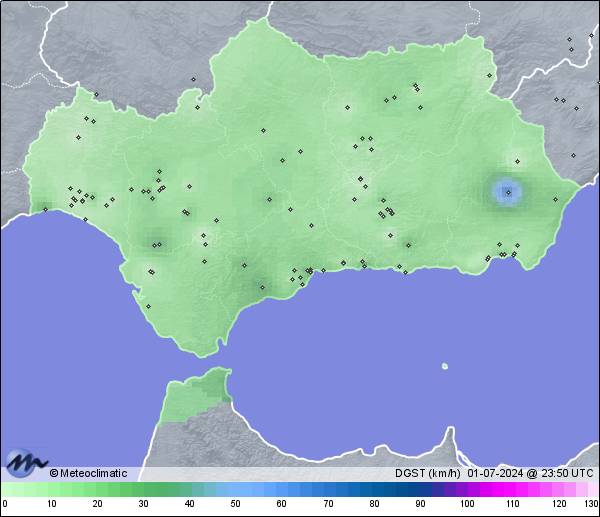Click the Meteoclimatic wave logo icon

(x=27, y=463)
